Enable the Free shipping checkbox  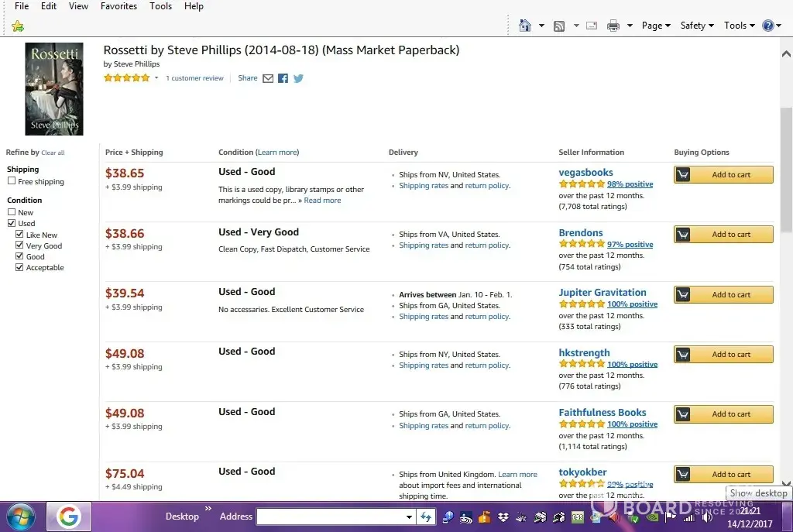(x=12, y=181)
